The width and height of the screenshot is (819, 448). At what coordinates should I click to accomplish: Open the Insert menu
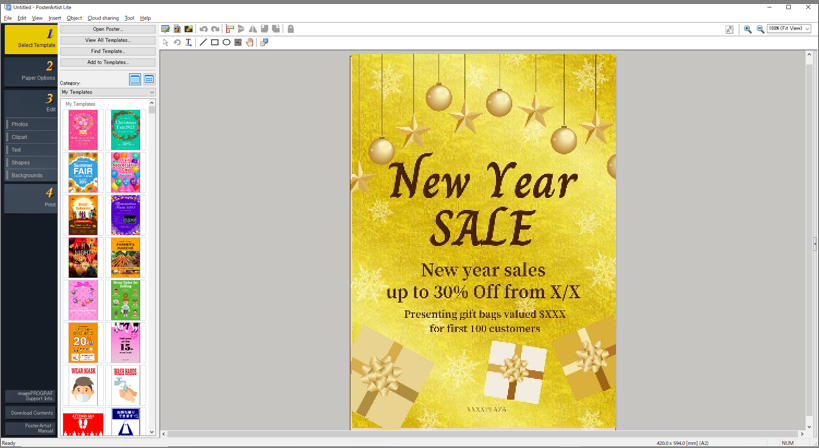click(x=54, y=18)
